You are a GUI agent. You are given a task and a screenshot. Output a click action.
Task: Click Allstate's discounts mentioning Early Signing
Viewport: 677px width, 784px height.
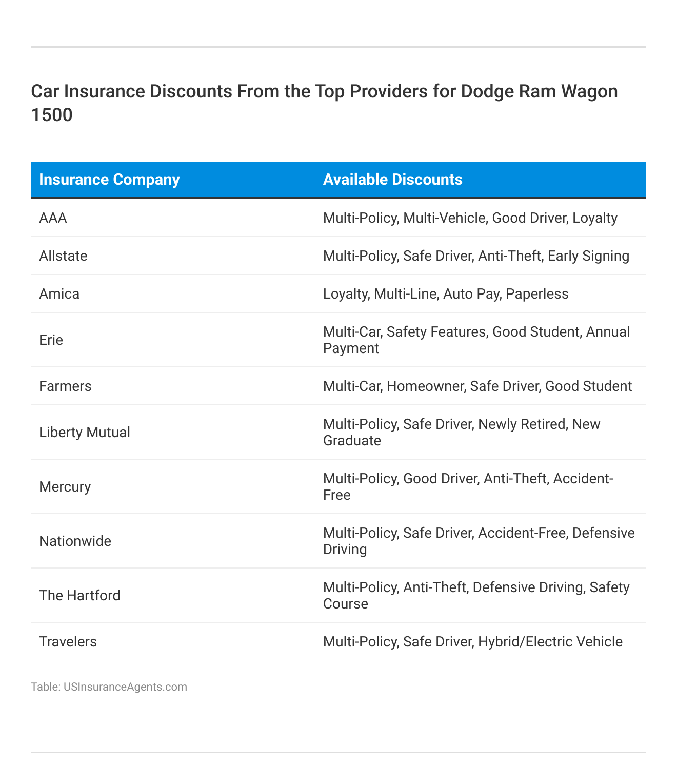click(476, 256)
